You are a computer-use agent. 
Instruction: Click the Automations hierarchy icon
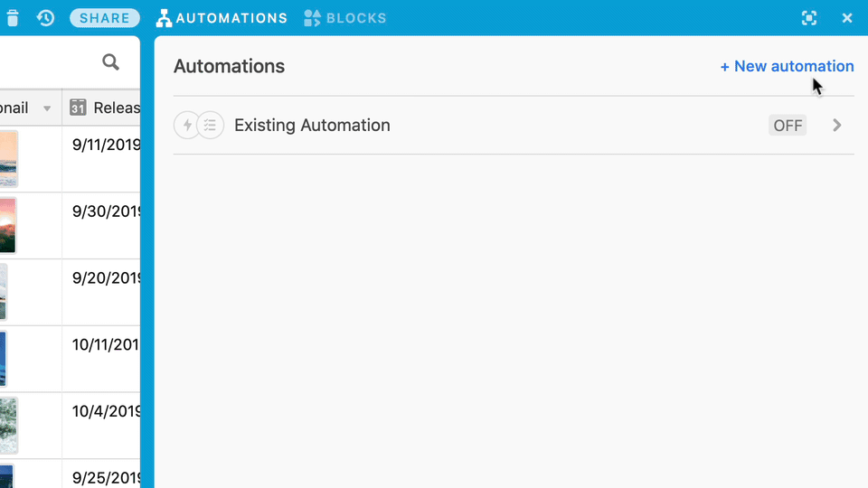click(164, 18)
